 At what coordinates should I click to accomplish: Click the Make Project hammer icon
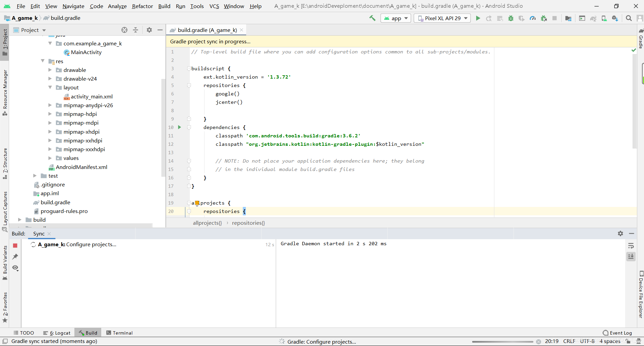[372, 18]
